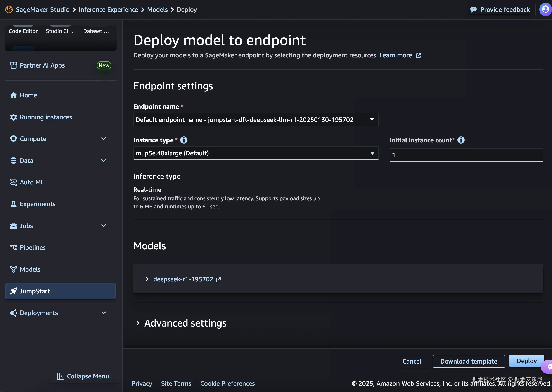Click the Collapse Menu panel icon
Screen dimensions: 552x392
(60, 376)
